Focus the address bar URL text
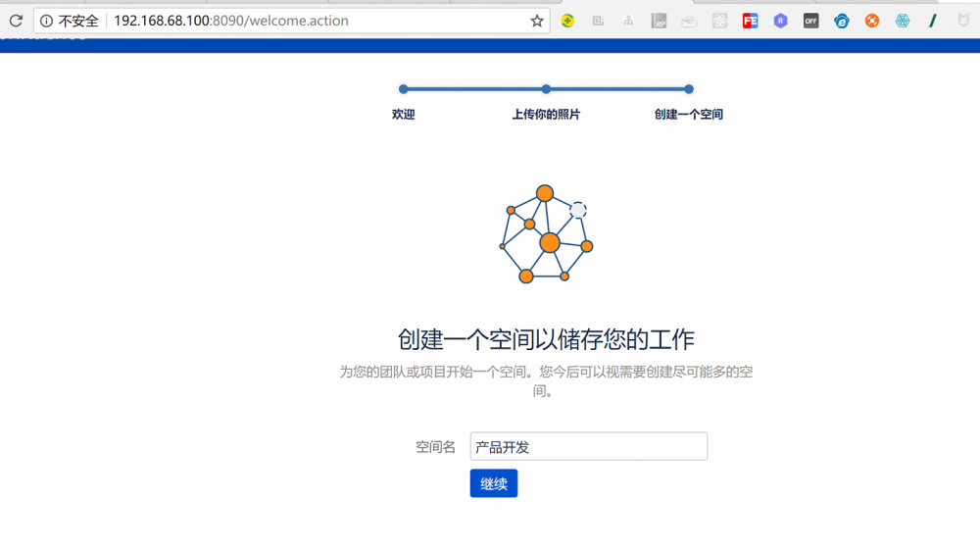This screenshot has height=552, width=980. click(x=230, y=21)
